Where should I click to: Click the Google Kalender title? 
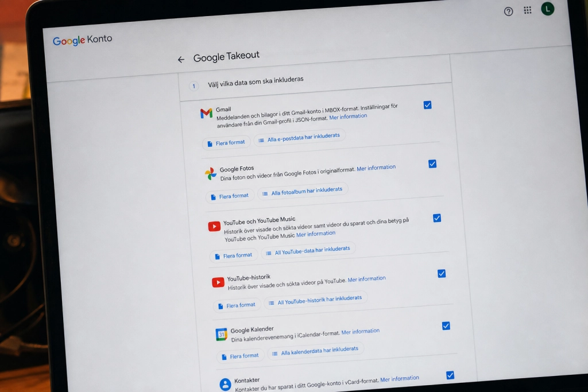252,329
